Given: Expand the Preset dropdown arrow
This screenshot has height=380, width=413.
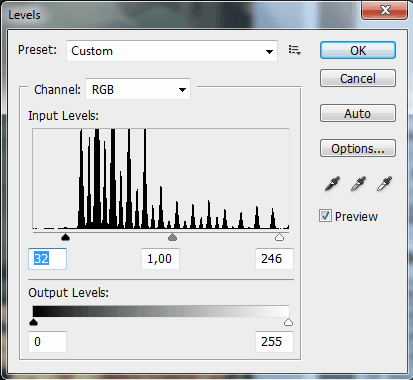Looking at the screenshot, I should (x=269, y=52).
